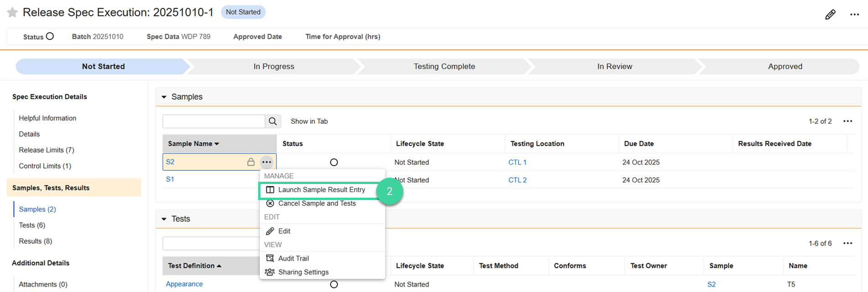Click the Approved lifecycle stage
Image resolution: width=868 pixels, height=292 pixels.
pos(785,66)
